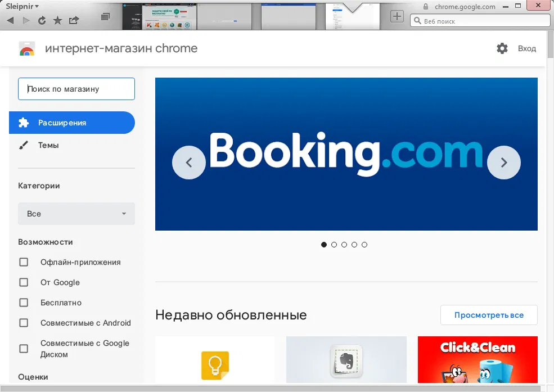This screenshot has height=392, width=554.
Task: Open the tab list windows icon
Action: point(105,17)
